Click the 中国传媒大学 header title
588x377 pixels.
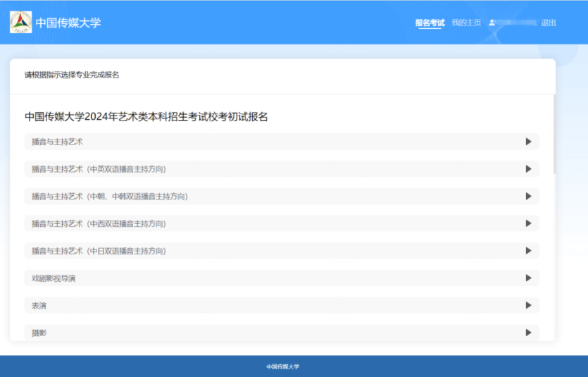coord(68,23)
